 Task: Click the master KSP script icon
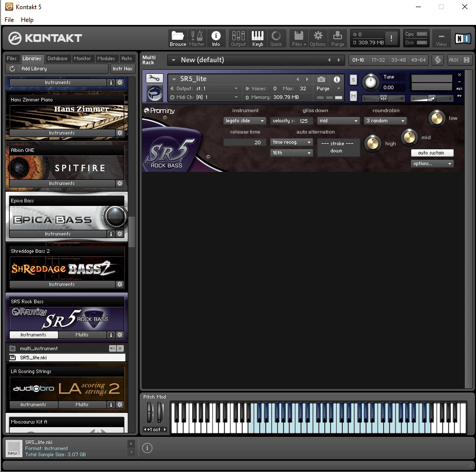[x=437, y=60]
